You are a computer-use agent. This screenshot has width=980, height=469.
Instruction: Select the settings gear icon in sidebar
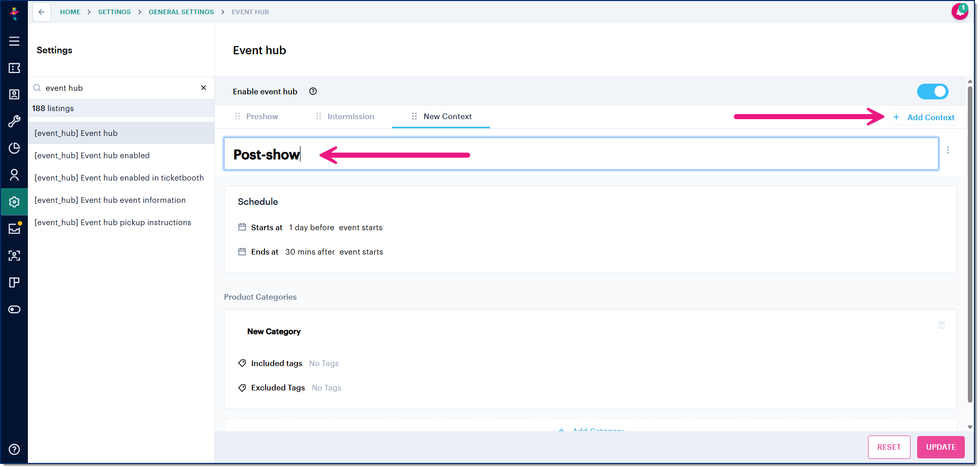point(14,202)
